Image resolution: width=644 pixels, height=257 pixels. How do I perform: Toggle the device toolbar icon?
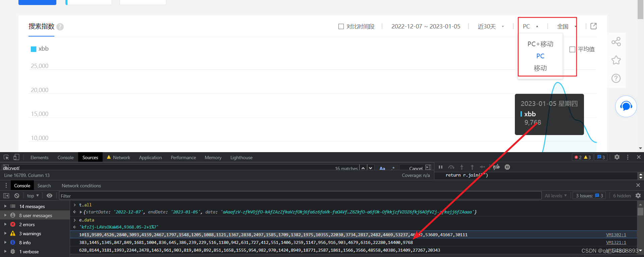click(16, 157)
